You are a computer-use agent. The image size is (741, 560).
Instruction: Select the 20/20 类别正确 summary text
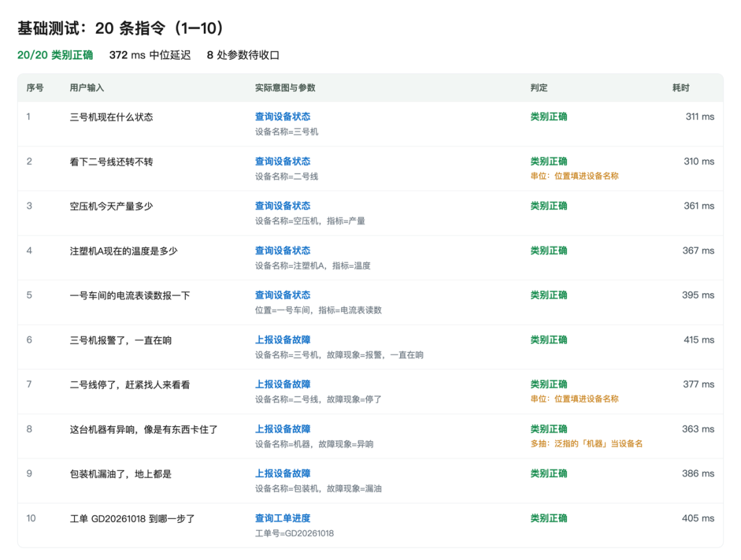pyautogui.click(x=56, y=56)
